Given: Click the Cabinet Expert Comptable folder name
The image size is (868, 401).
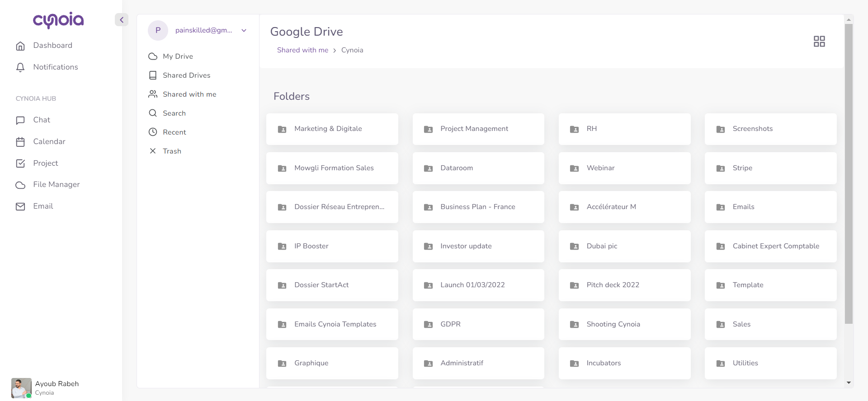Looking at the screenshot, I should tap(776, 246).
